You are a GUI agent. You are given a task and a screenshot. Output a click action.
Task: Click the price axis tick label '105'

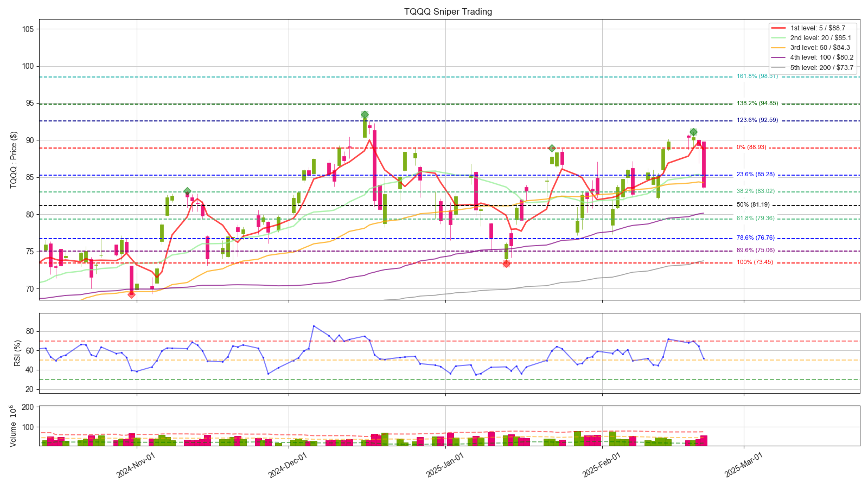pyautogui.click(x=27, y=29)
